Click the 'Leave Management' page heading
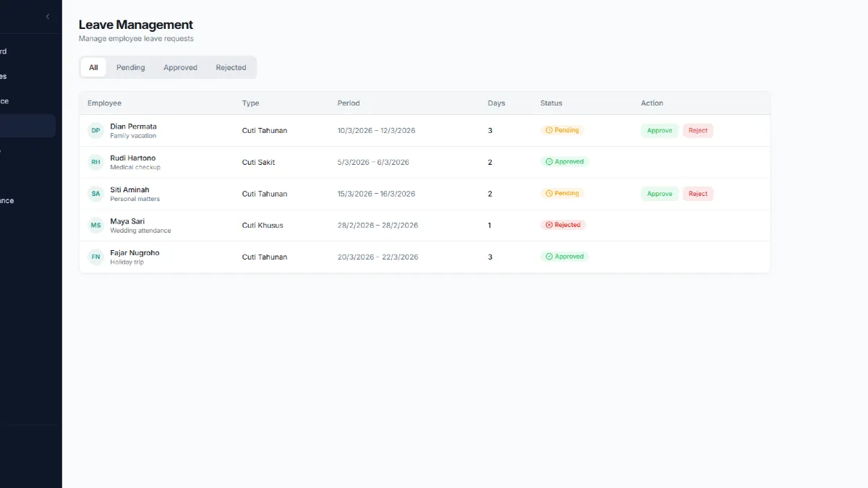Screen dimensions: 868x488 pyautogui.click(x=136, y=25)
